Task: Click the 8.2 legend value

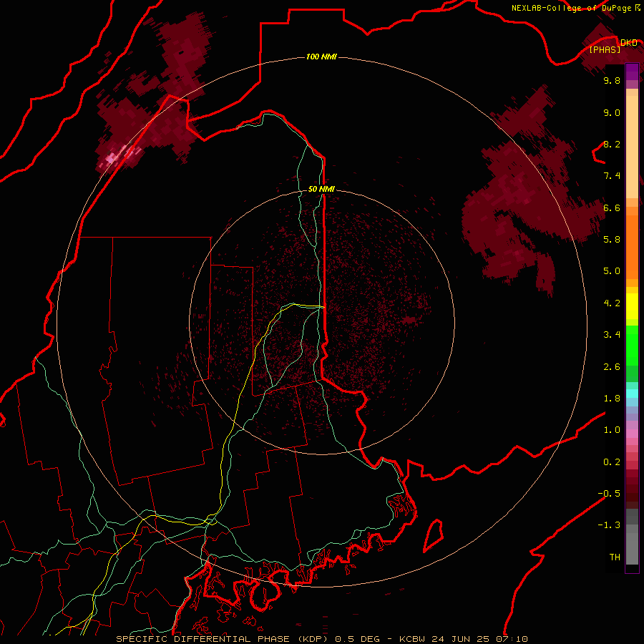Action: click(612, 144)
